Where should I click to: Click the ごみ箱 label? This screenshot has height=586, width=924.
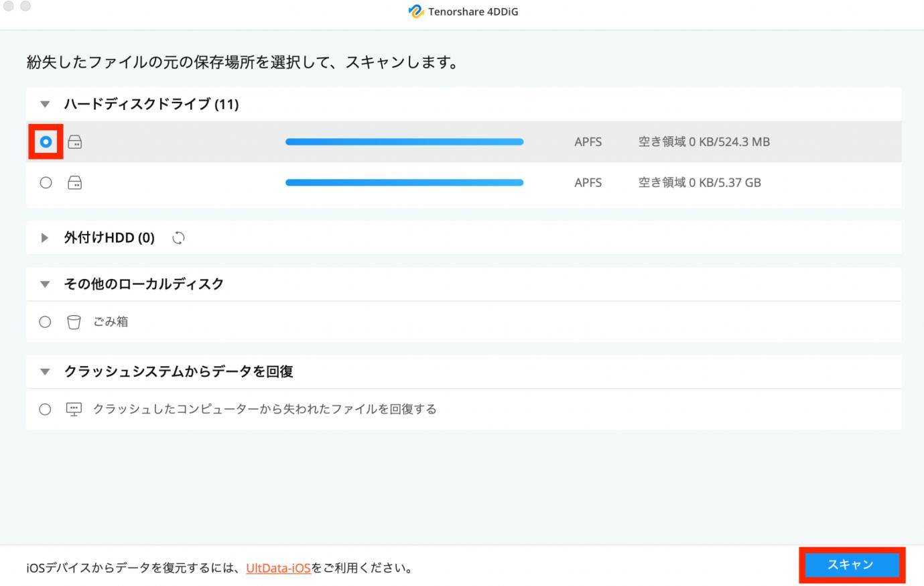(x=111, y=322)
